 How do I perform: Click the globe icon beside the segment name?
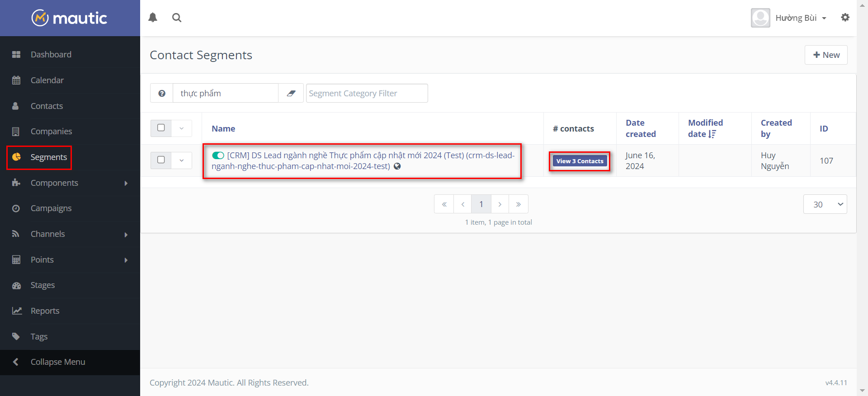pos(397,166)
